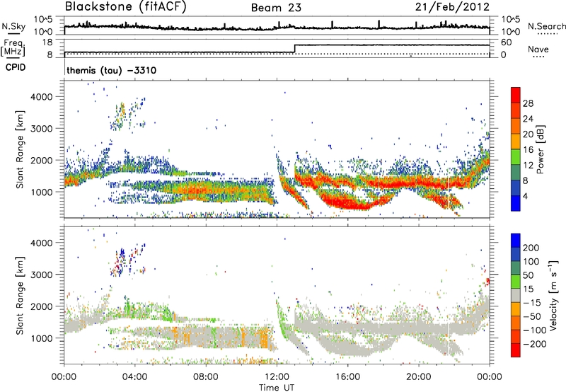The image size is (566, 392).
Task: Click the '18' tick on frequency axis
Action: [x=47, y=42]
